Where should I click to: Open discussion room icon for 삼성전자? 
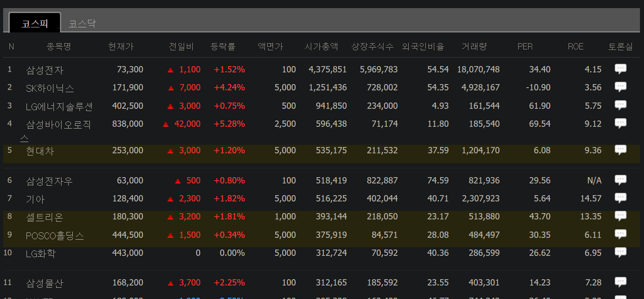(621, 69)
